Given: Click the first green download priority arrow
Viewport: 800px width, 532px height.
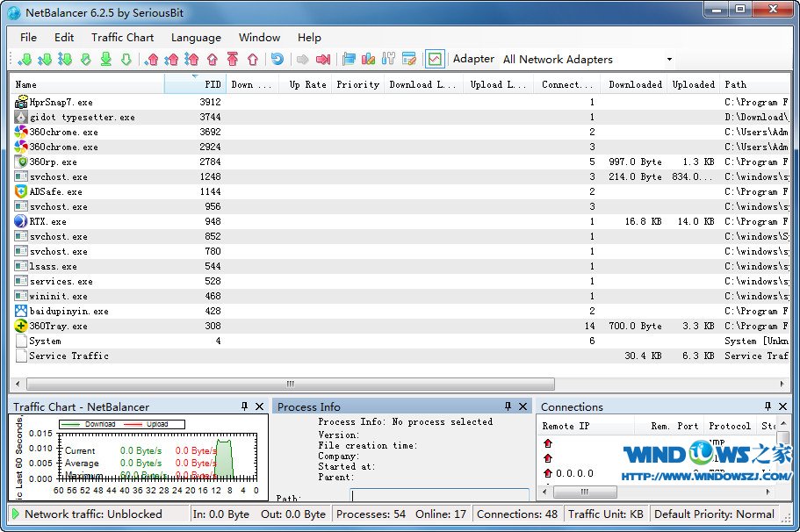Looking at the screenshot, I should [24, 60].
